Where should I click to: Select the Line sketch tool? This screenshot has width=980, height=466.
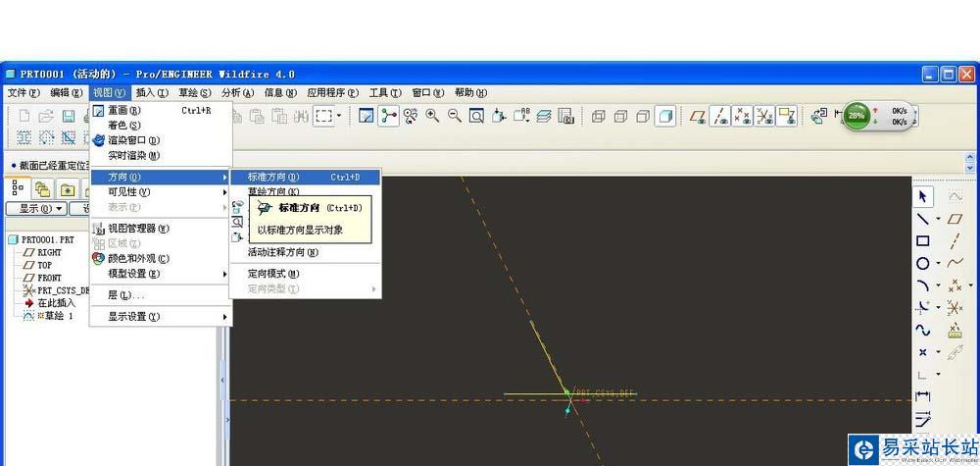pos(922,219)
